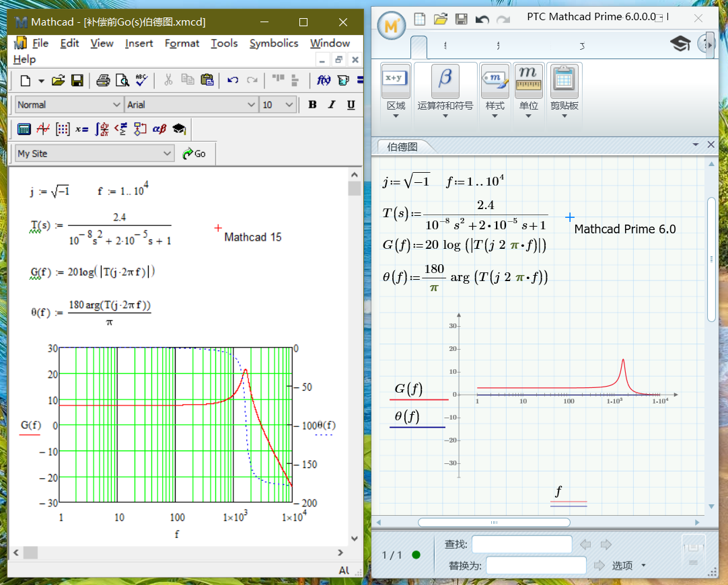The height and width of the screenshot is (585, 728).
Task: Open the Greek symbol palette
Action: tap(159, 129)
